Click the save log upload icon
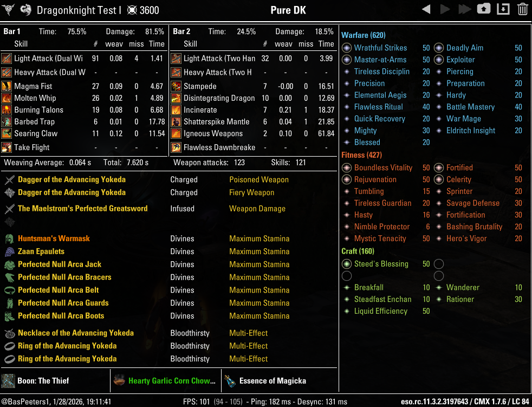The width and height of the screenshot is (532, 407). tap(483, 9)
